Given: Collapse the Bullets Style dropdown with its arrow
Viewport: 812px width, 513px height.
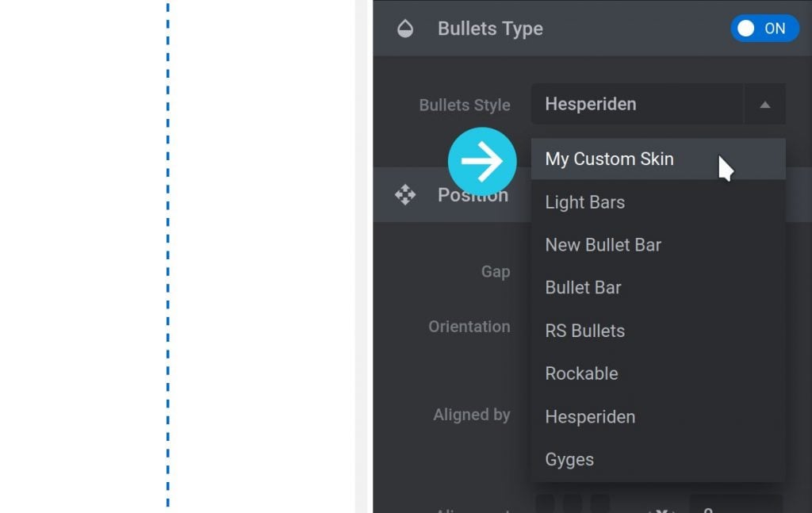Looking at the screenshot, I should tap(763, 104).
